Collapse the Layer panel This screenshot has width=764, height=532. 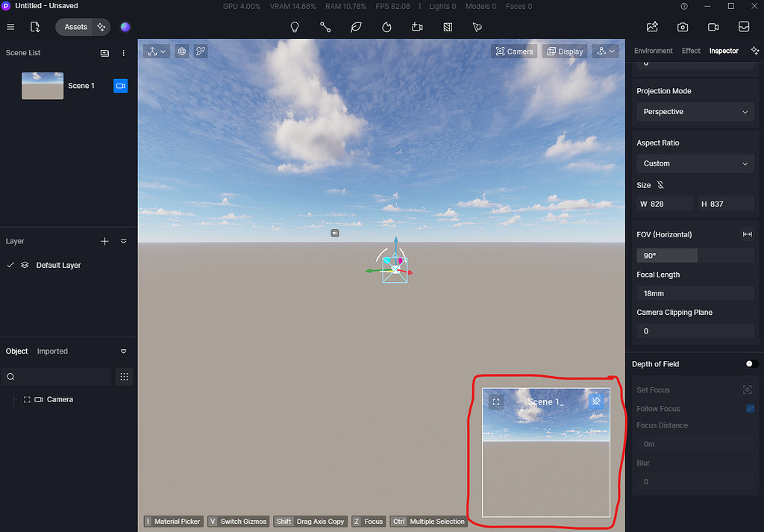tap(124, 241)
